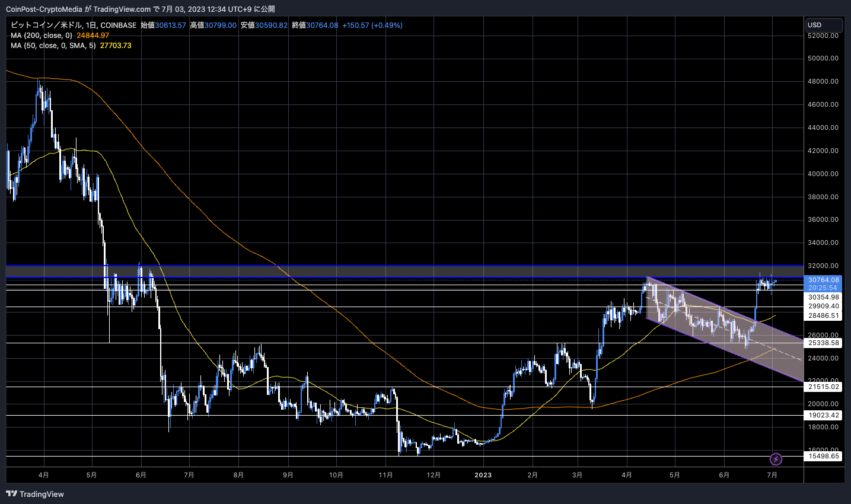
Task: Click the 19023.42 price line label
Action: (824, 415)
